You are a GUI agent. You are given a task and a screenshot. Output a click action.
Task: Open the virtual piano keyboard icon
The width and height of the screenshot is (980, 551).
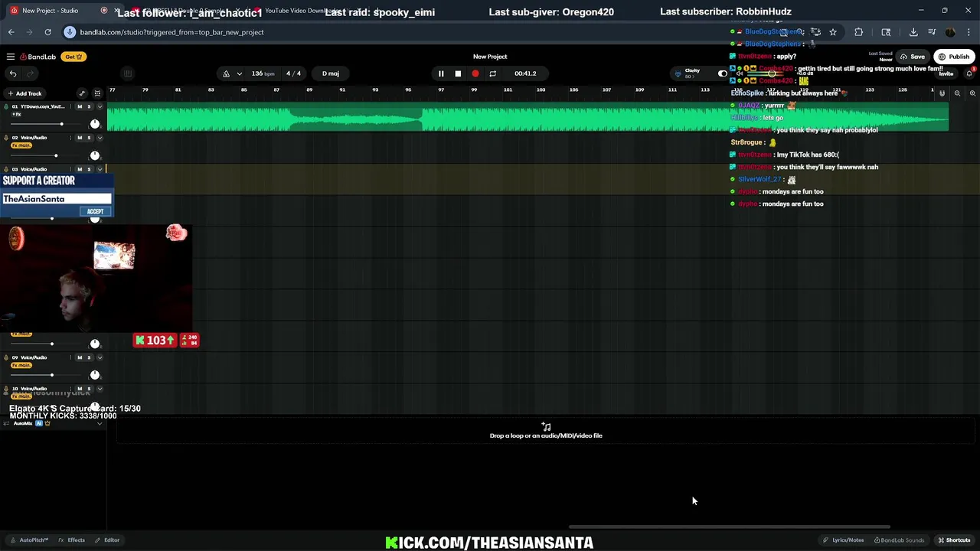click(x=128, y=73)
